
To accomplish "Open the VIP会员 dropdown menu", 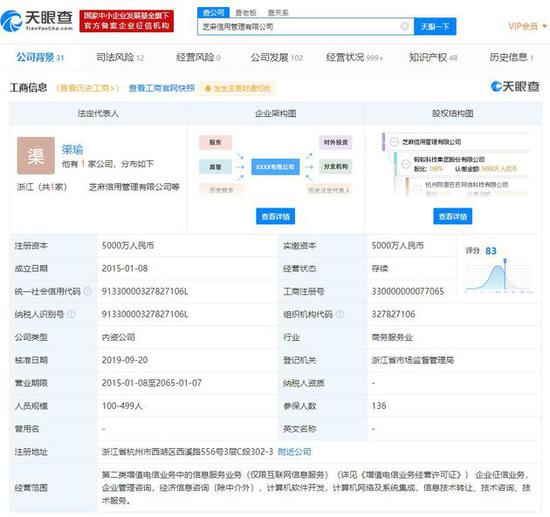I will point(527,26).
